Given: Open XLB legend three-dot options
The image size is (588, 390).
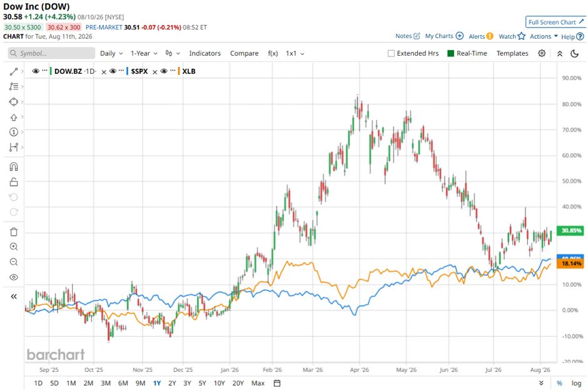Looking at the screenshot, I should (173, 71).
